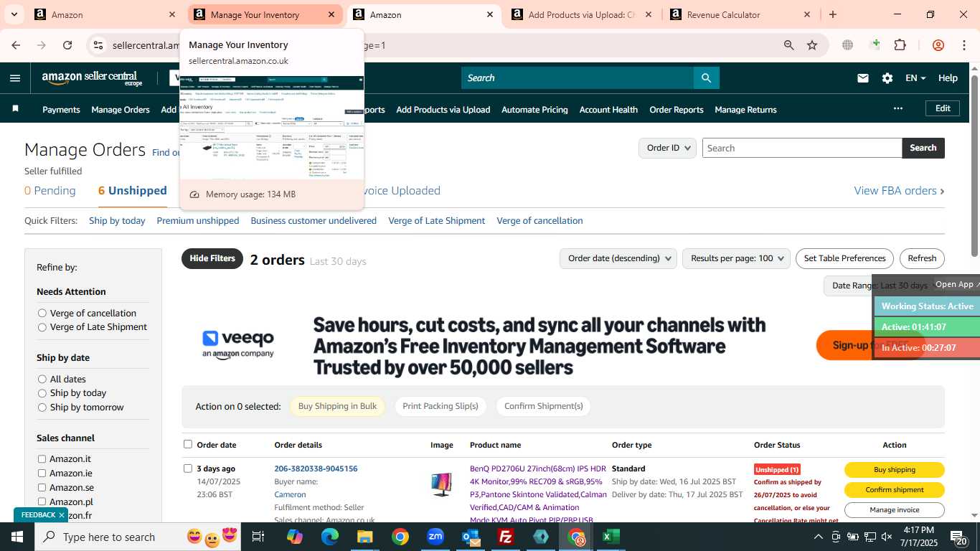Select Verge of cancellation radio button
The image size is (980, 551).
(42, 313)
